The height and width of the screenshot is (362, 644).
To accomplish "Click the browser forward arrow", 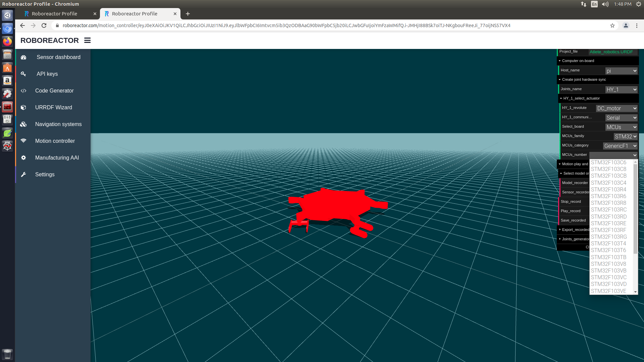I will coord(33,25).
